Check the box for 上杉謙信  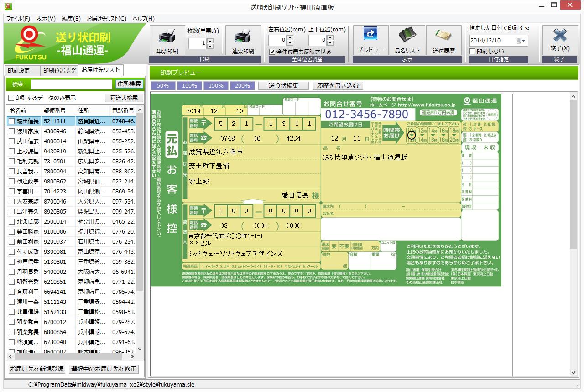pyautogui.click(x=11, y=152)
